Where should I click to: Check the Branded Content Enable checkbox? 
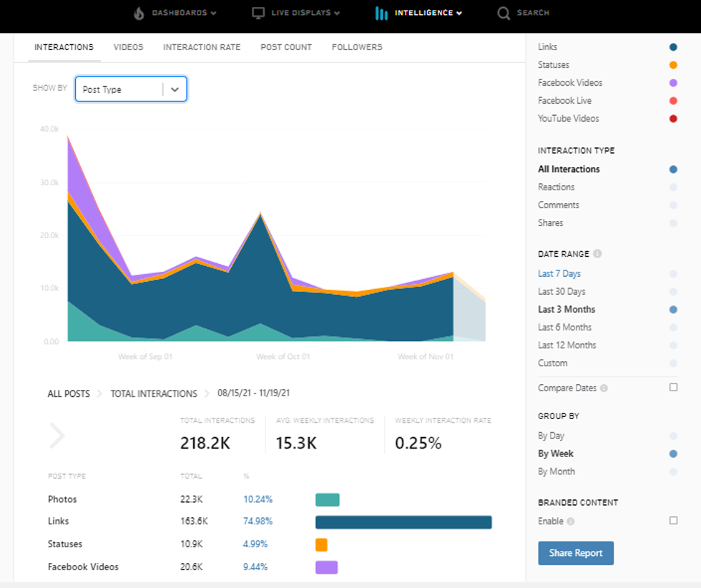pos(673,521)
